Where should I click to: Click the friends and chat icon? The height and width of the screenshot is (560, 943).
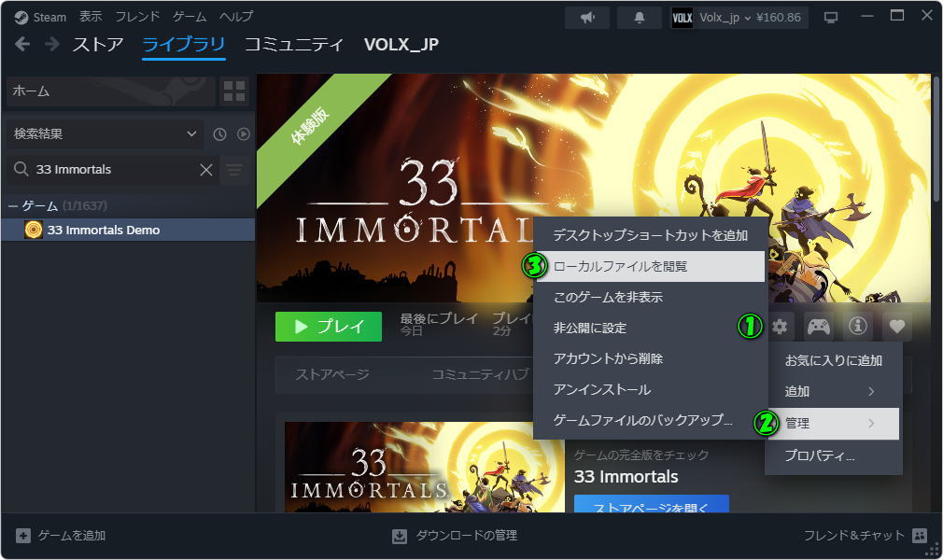coord(920,536)
